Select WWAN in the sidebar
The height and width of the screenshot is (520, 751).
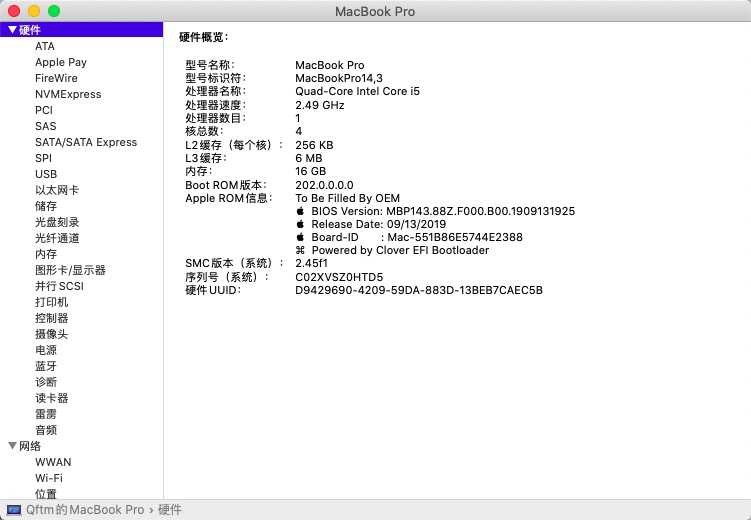[x=53, y=462]
